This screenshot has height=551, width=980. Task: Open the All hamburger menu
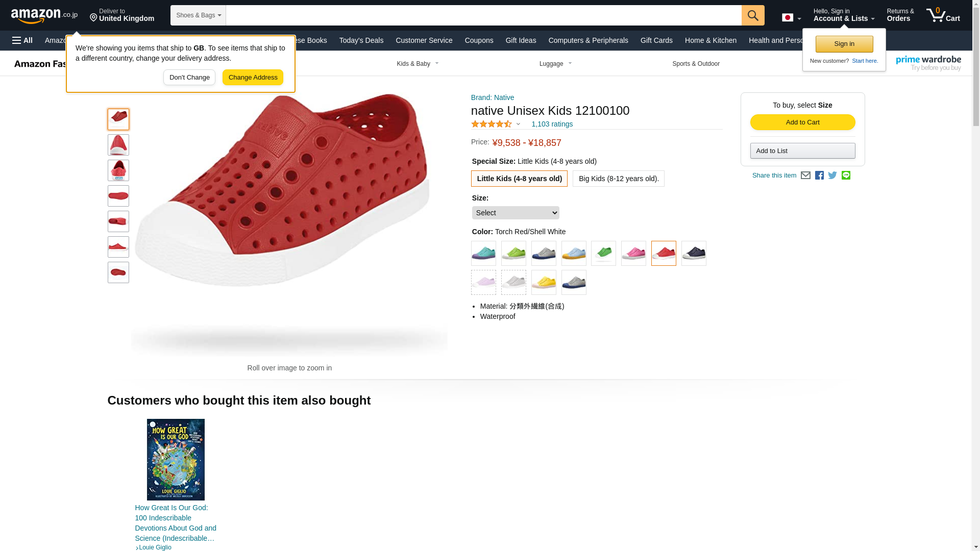22,40
